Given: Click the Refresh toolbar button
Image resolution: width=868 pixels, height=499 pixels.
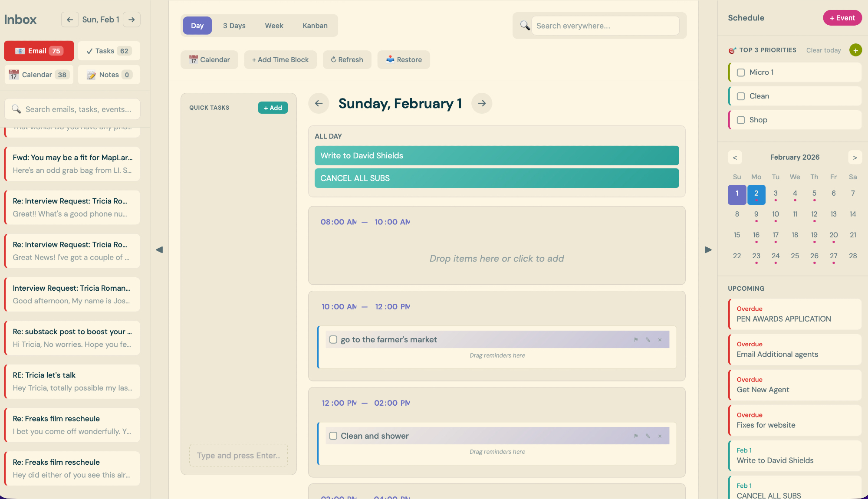Looking at the screenshot, I should point(347,60).
